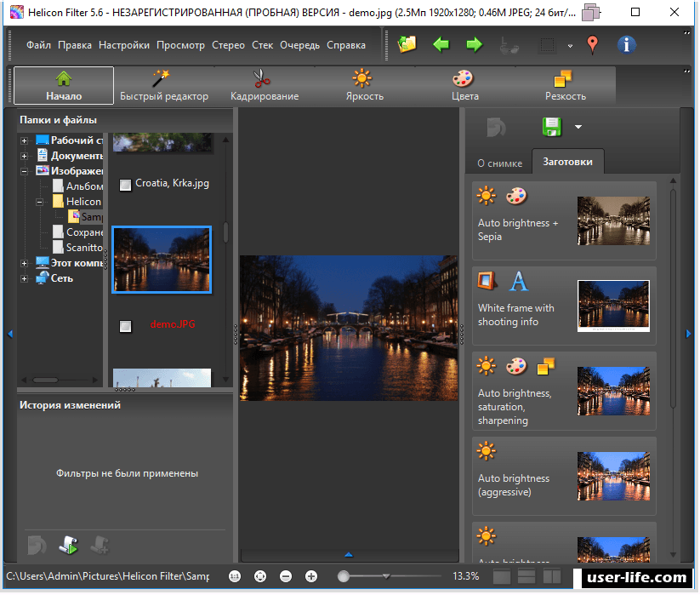The image size is (700, 595).
Task: Click the actual size zoom icon in status bar
Action: tap(235, 576)
